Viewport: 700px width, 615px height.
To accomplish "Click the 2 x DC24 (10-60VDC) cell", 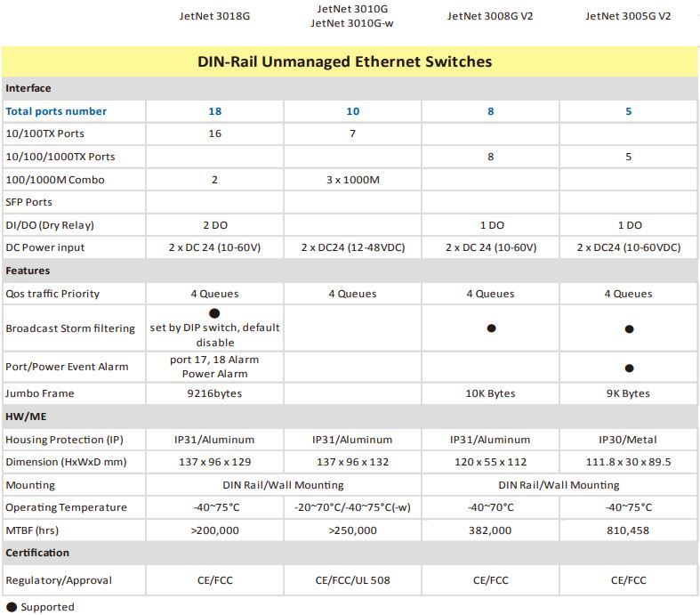I will pyautogui.click(x=629, y=247).
